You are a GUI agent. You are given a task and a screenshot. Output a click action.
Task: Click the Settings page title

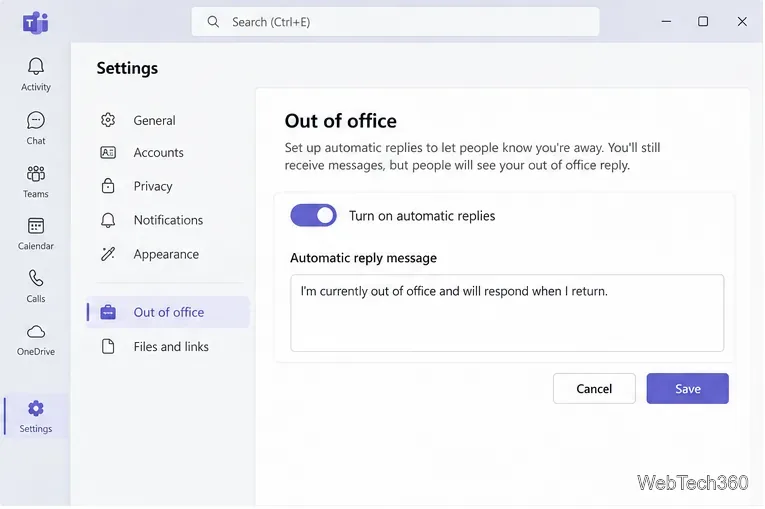(x=127, y=68)
